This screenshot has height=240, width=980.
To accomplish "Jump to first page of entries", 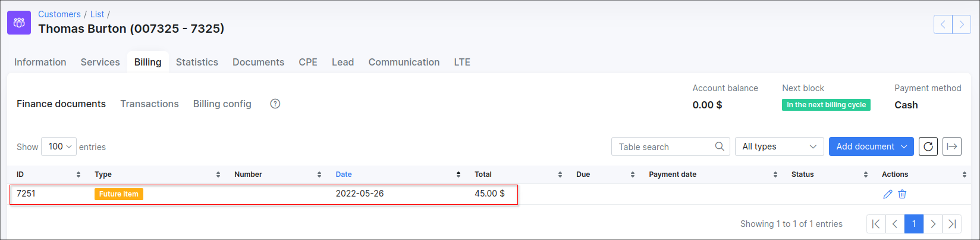I will coord(876,224).
